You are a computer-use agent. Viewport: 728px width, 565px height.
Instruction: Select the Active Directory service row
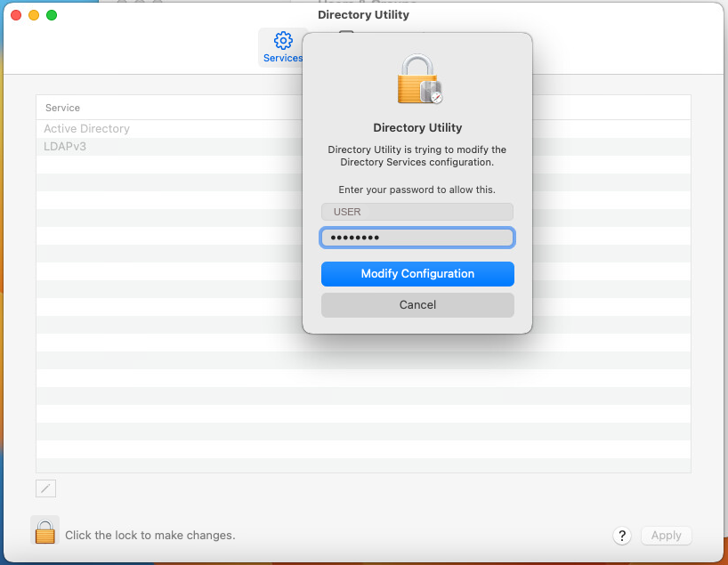86,128
